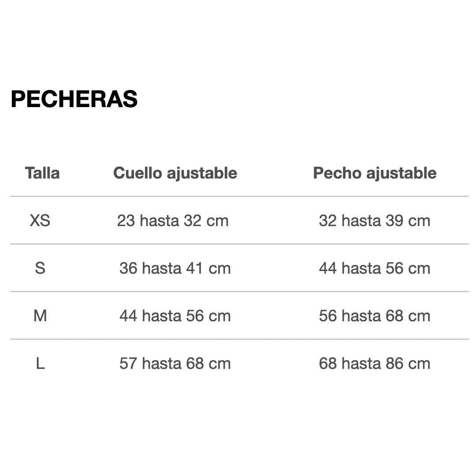
Task: Click the 36 hasta 41 cm cell
Action: tap(175, 268)
